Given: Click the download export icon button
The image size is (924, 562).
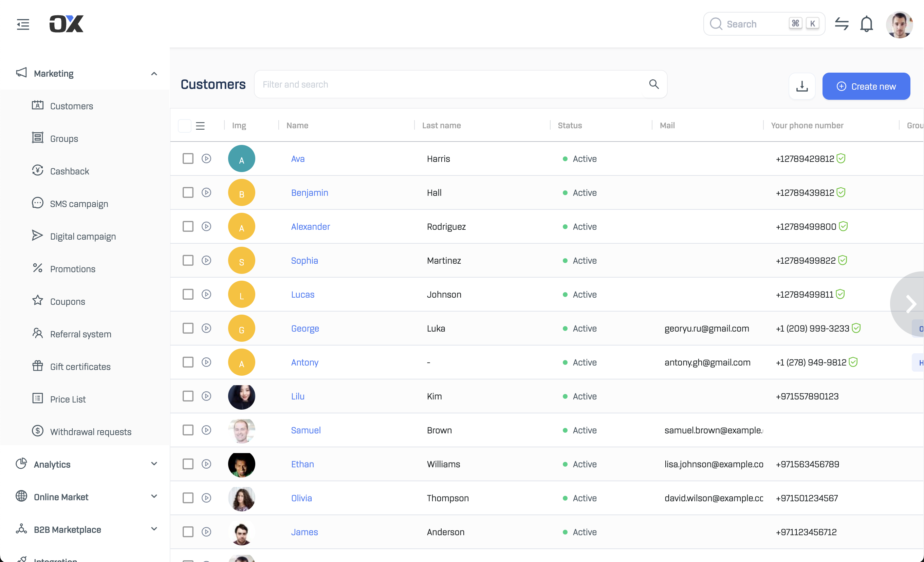Looking at the screenshot, I should pyautogui.click(x=802, y=86).
